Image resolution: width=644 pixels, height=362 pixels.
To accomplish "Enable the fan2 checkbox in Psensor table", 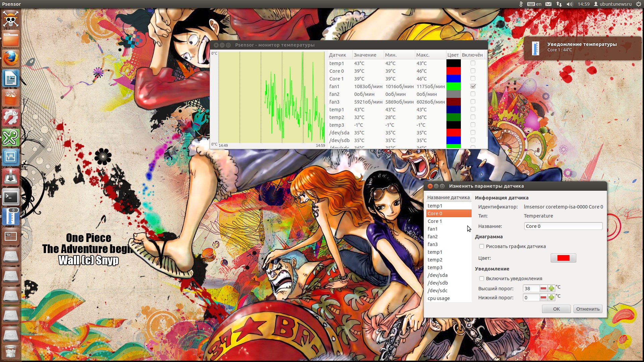I will coord(473,94).
